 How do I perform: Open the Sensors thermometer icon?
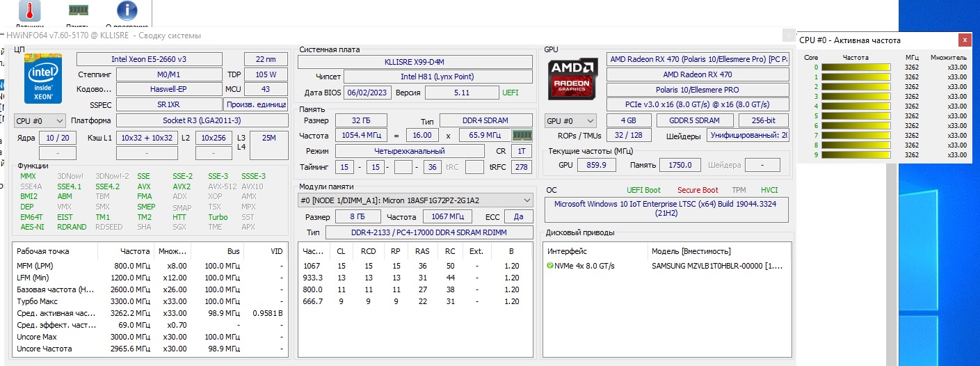tap(29, 11)
